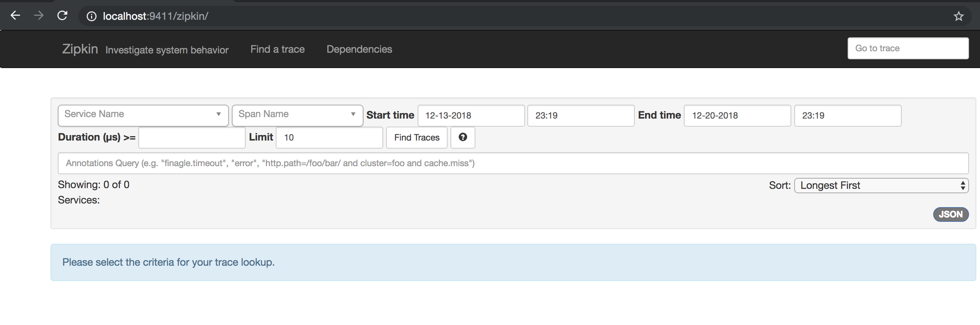Click the question mark help button
The width and height of the screenshot is (980, 325).
click(x=463, y=137)
